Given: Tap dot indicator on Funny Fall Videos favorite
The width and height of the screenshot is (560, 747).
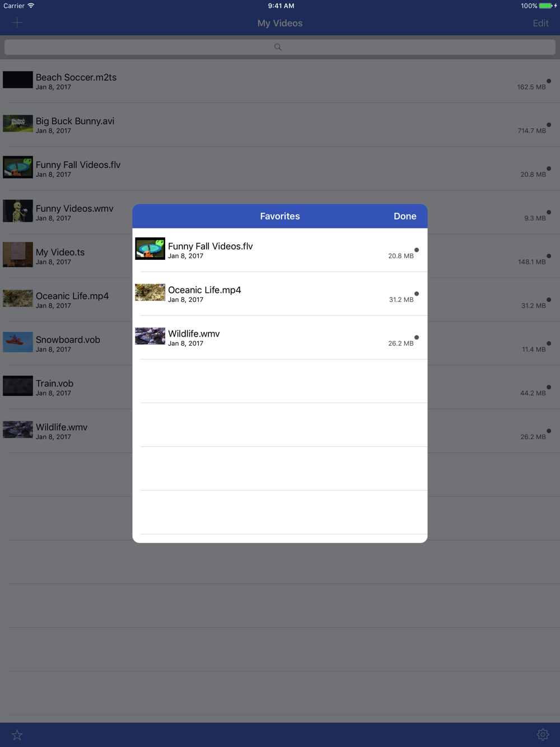Looking at the screenshot, I should [x=417, y=250].
